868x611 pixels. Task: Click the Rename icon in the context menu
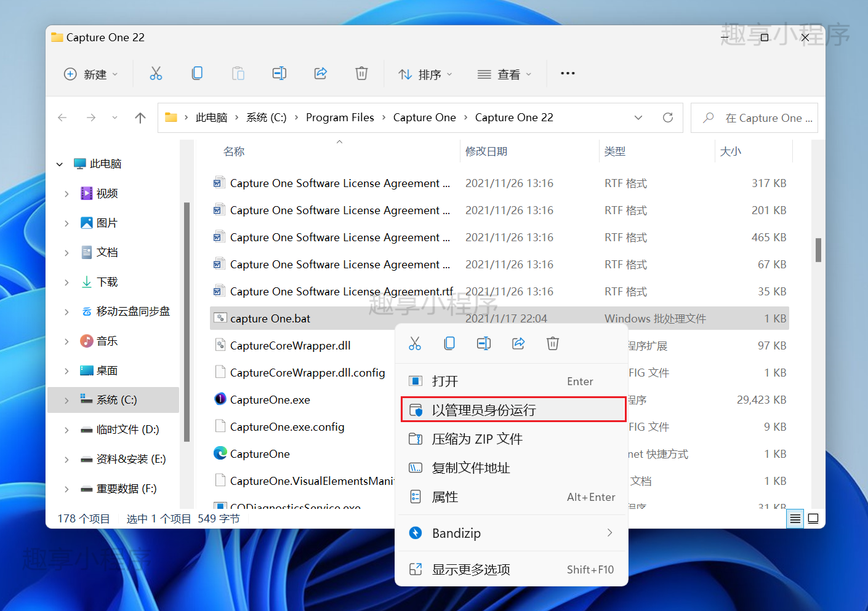pos(484,343)
